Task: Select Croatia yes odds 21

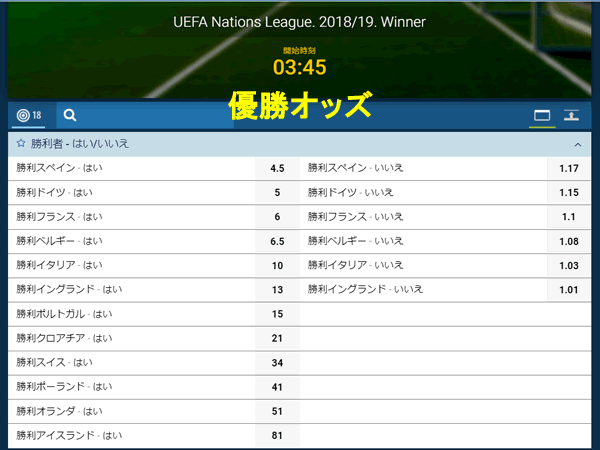Action: pos(277,338)
